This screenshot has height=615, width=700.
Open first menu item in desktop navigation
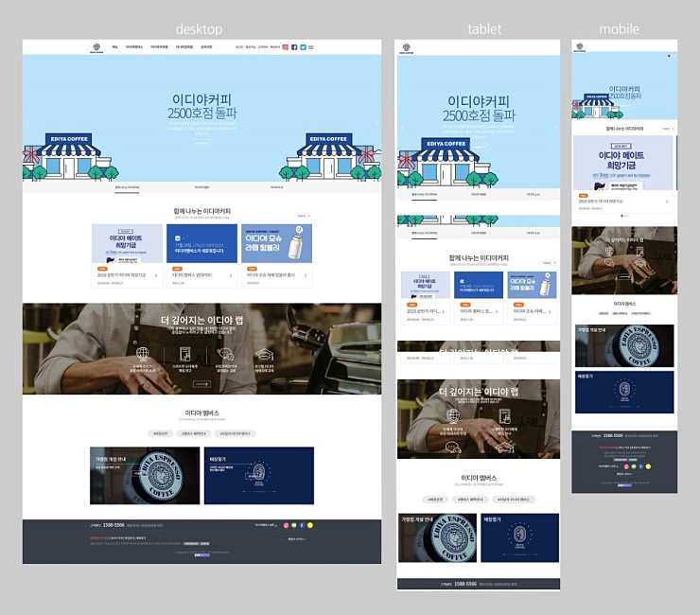click(x=114, y=47)
